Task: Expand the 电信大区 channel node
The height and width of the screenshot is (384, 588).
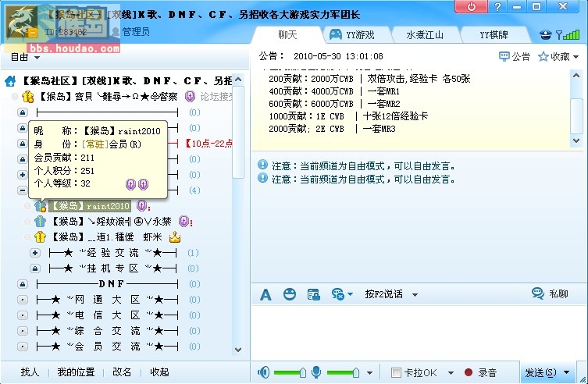Action: pyautogui.click(x=23, y=315)
